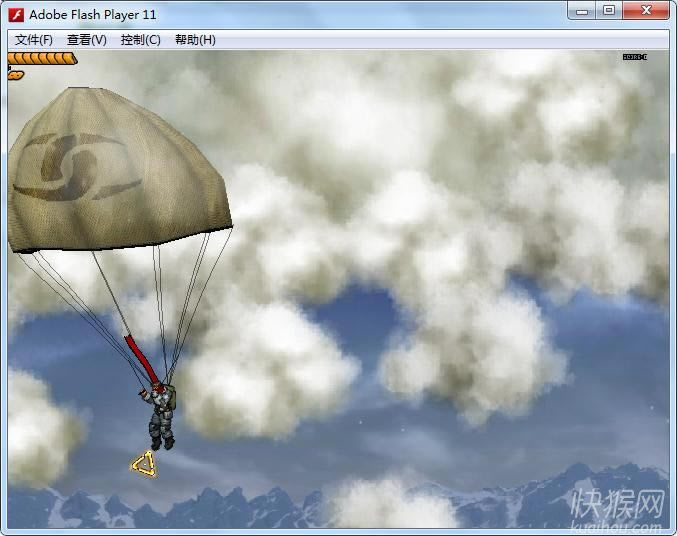
Task: Click the small orange ammo icon under the health bar
Action: click(x=16, y=75)
